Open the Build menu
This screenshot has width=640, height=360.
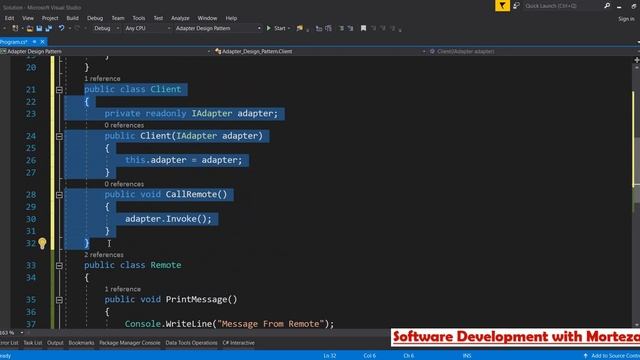click(72, 18)
